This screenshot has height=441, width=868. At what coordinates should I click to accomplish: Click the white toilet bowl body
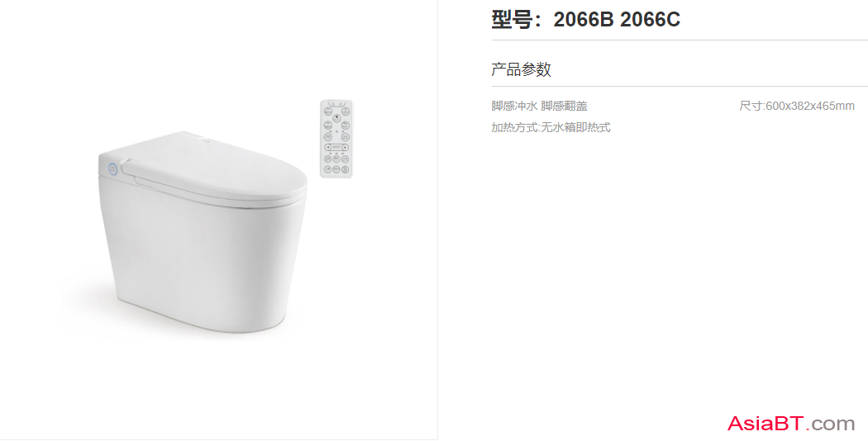pyautogui.click(x=202, y=260)
